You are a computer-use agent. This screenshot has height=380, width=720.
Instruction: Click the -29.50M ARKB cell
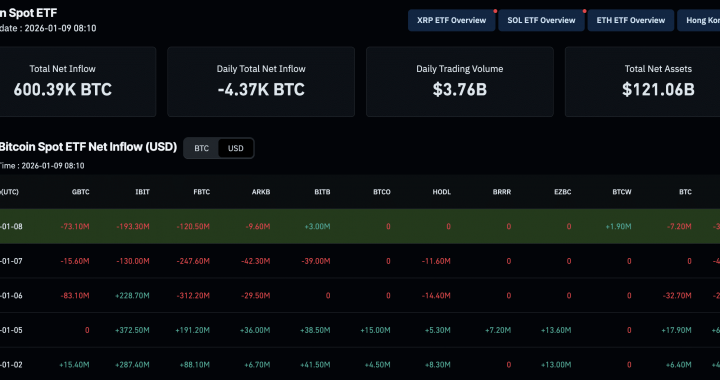[256, 296]
